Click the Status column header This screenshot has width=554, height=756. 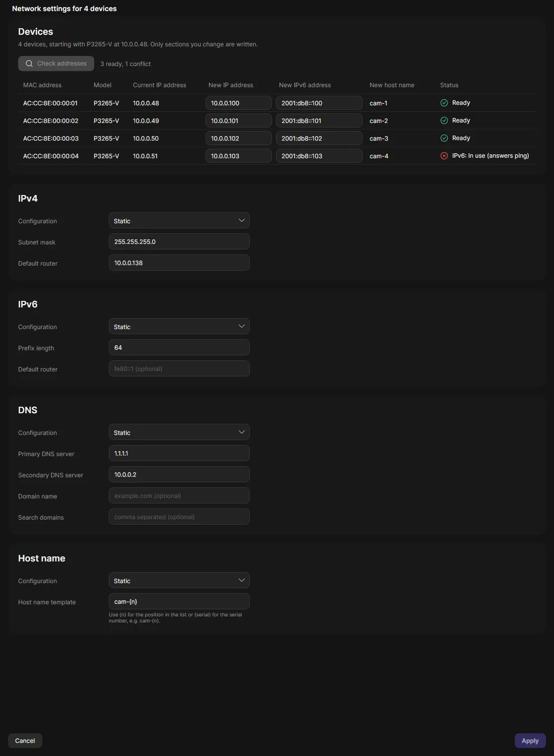(x=449, y=85)
